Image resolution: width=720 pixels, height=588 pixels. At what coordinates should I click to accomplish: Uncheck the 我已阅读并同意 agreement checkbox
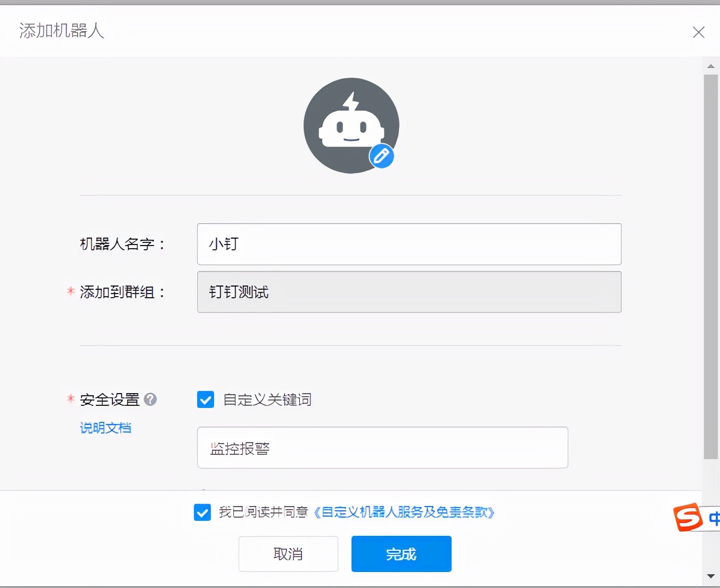click(202, 512)
